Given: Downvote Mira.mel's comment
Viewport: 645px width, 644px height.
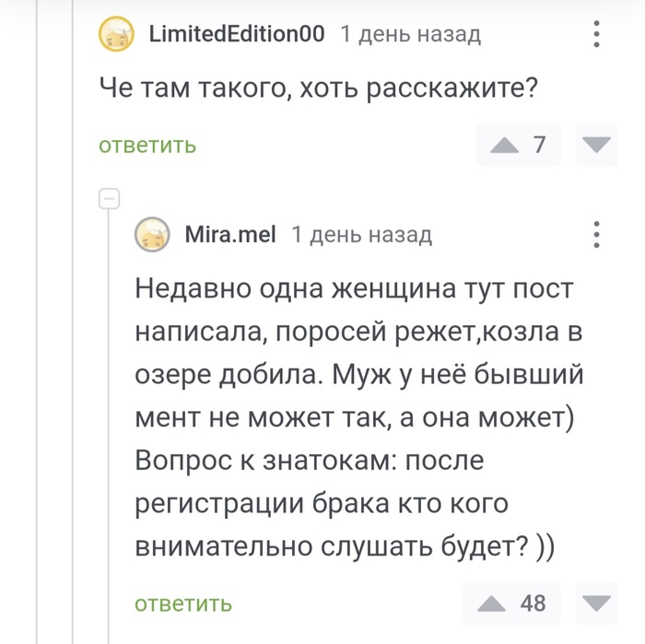Looking at the screenshot, I should click(597, 604).
